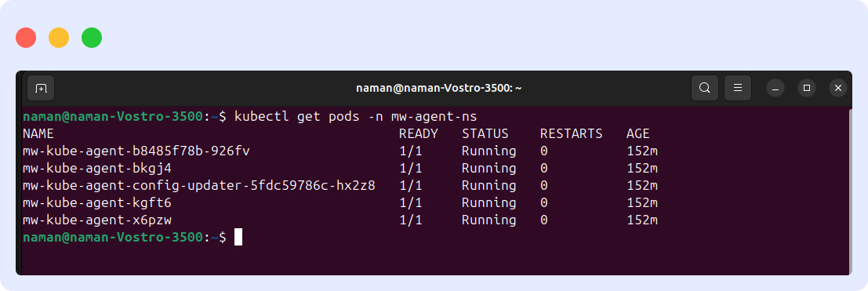The height and width of the screenshot is (291, 868).
Task: Click 1/1 ready value for mw-kube-agent-kgft6
Action: click(411, 202)
